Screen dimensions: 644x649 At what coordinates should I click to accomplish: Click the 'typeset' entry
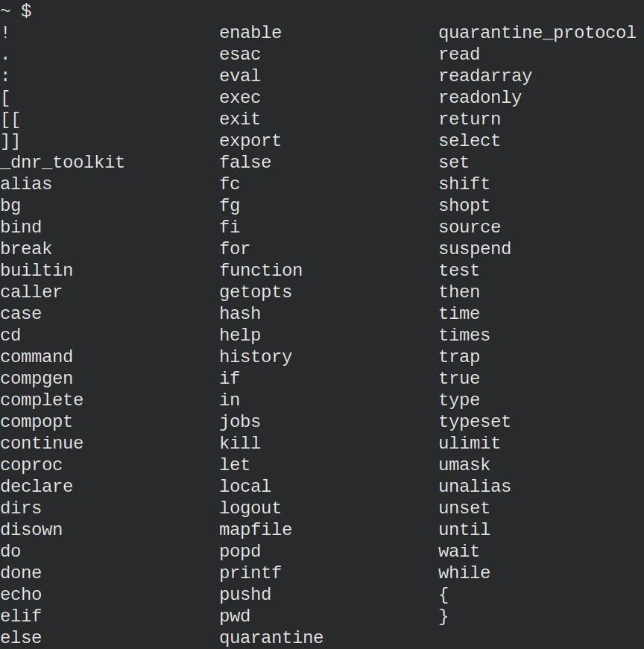475,422
